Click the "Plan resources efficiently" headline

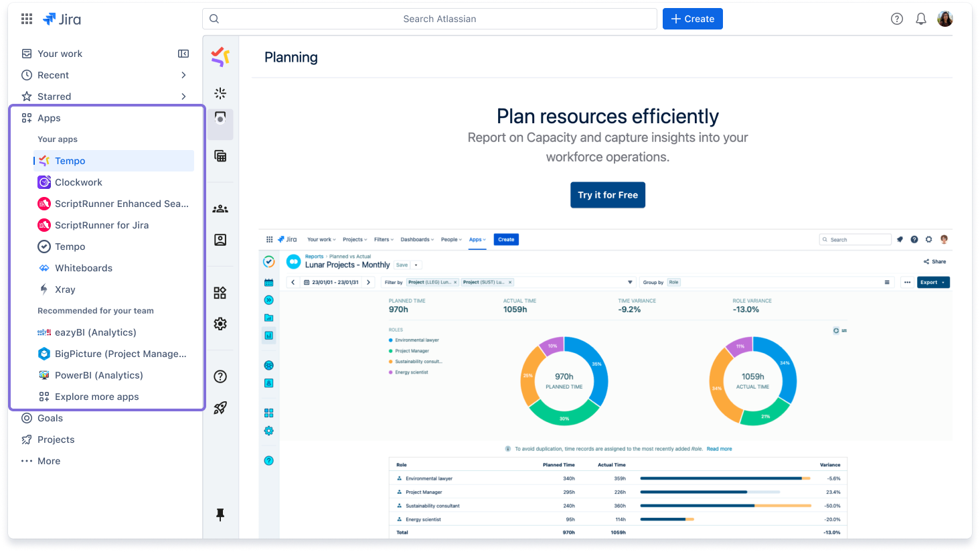tap(608, 117)
